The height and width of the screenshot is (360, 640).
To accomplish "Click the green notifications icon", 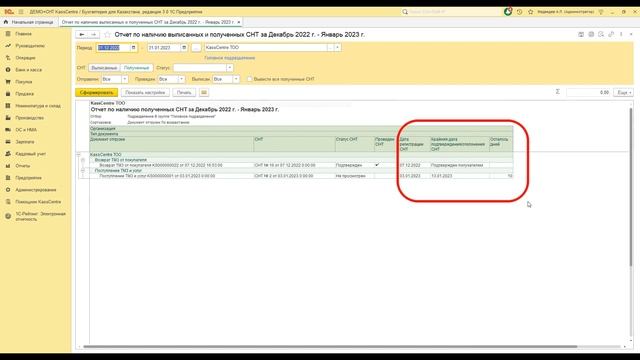I will click(x=508, y=12).
